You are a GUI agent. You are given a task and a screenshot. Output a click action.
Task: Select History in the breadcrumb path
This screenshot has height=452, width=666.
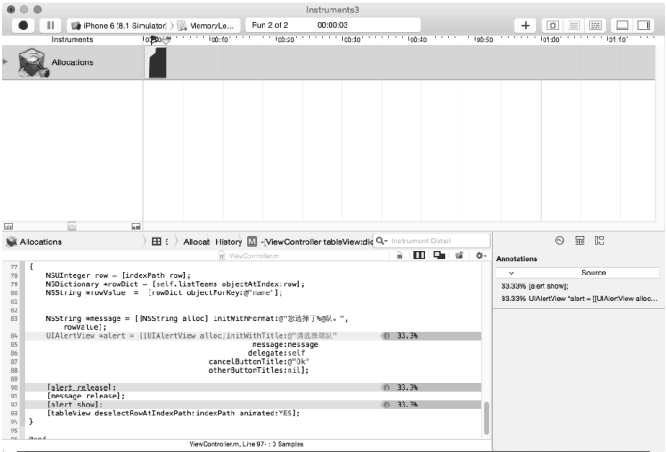(x=228, y=242)
